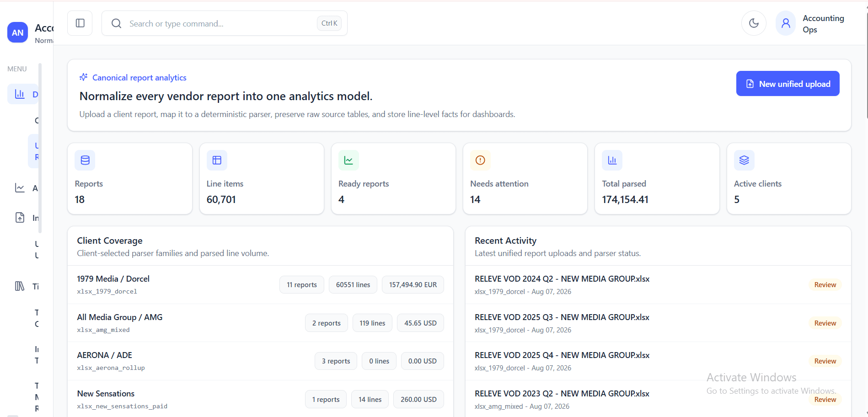Click the Ctrl K shortcut badge
Screen dimensions: 868x417
[329, 23]
